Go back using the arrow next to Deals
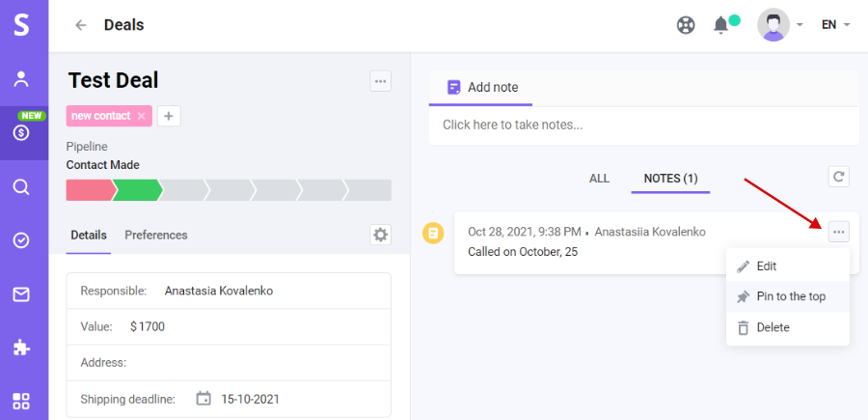 pos(81,25)
